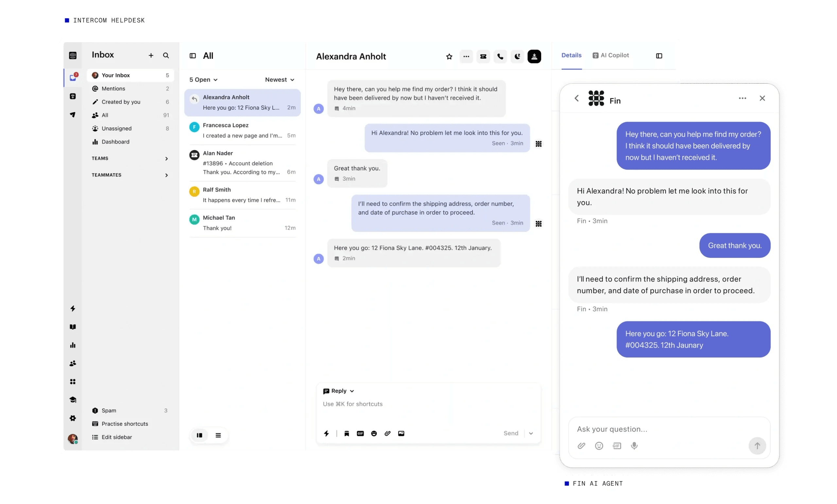Open the Contacts people sidebar icon
The image size is (837, 504).
[73, 363]
